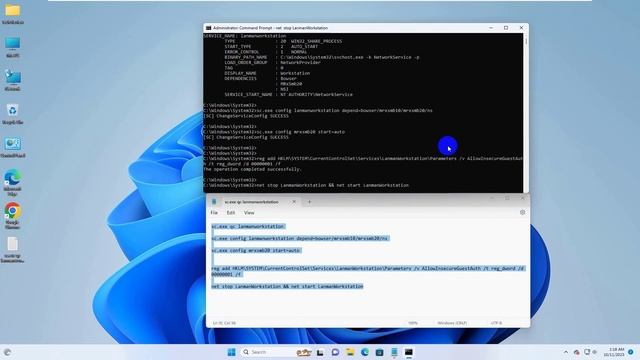Screen dimensions: 640x360
Task: Close the Notepad tab with its X
Action: point(294,202)
